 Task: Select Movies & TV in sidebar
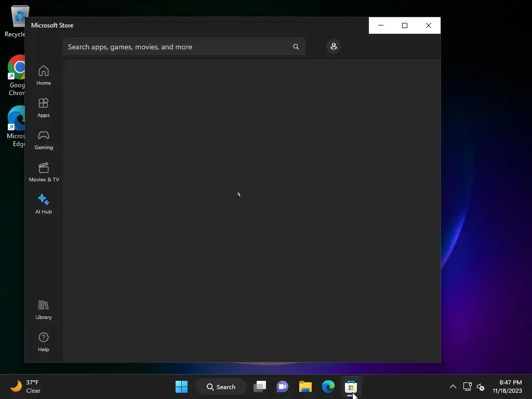coord(44,172)
